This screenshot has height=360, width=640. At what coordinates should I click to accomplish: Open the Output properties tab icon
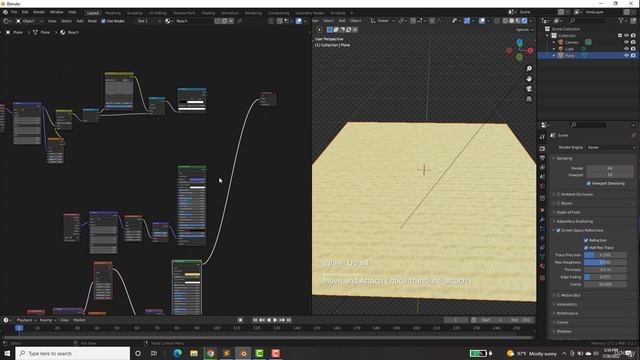coord(542,158)
